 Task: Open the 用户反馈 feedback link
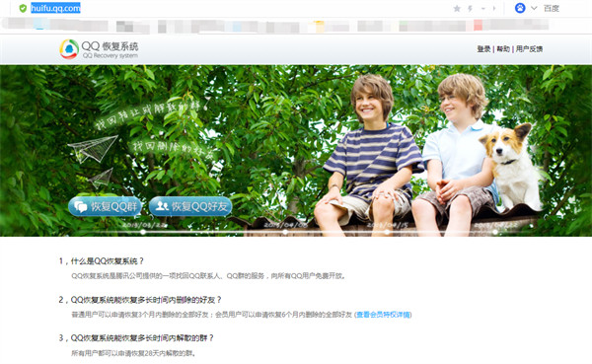pos(529,49)
